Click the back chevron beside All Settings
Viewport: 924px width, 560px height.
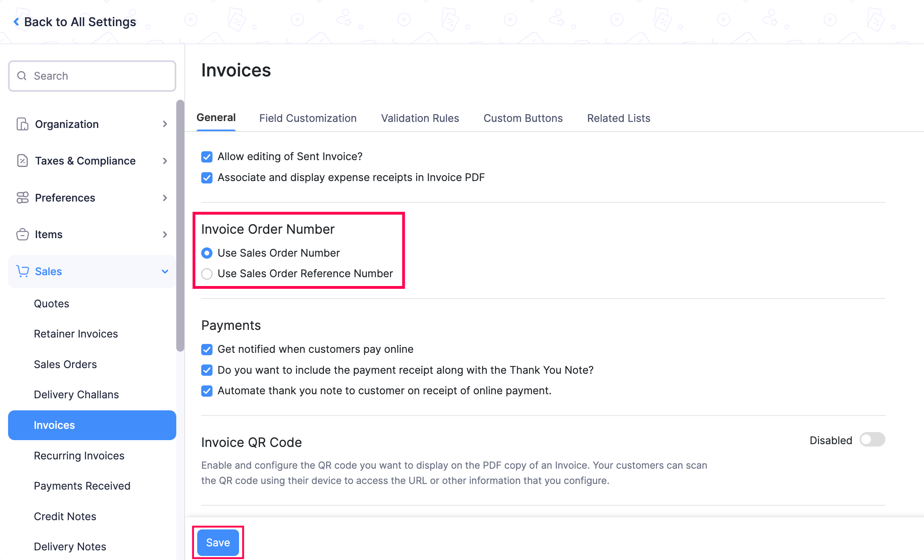click(x=16, y=21)
